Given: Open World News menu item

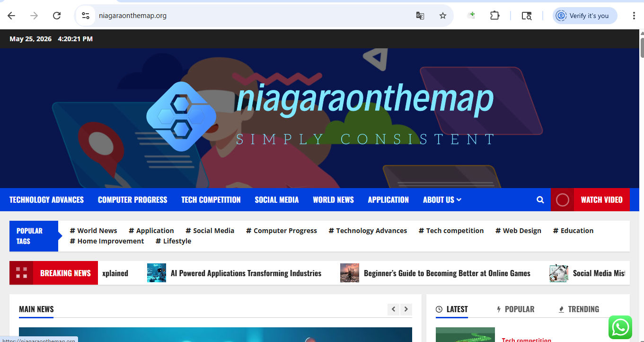Looking at the screenshot, I should pyautogui.click(x=333, y=200).
